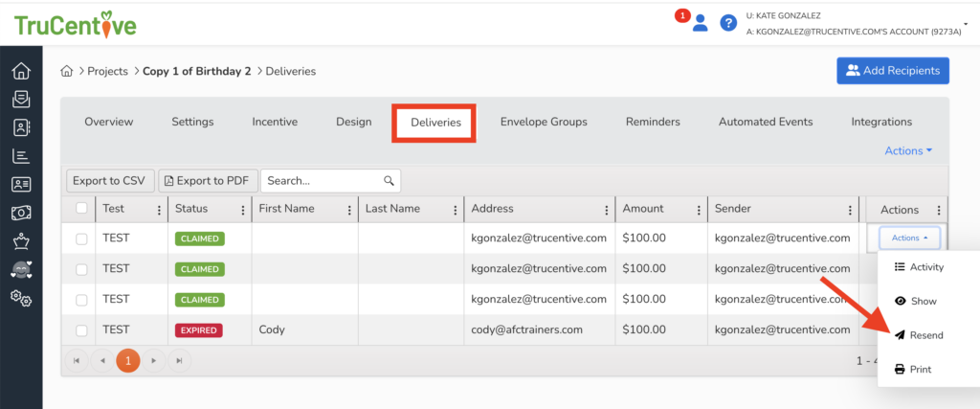Open the Status column options menu
The width and height of the screenshot is (980, 409).
(x=239, y=210)
